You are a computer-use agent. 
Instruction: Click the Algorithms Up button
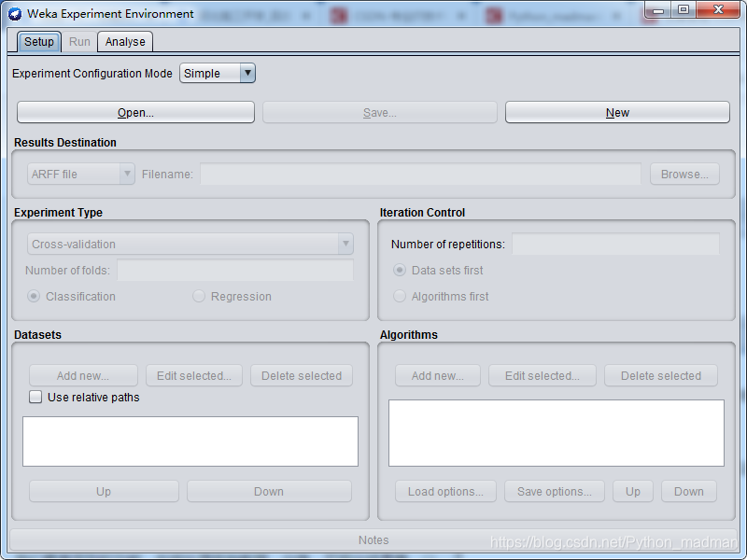(633, 492)
